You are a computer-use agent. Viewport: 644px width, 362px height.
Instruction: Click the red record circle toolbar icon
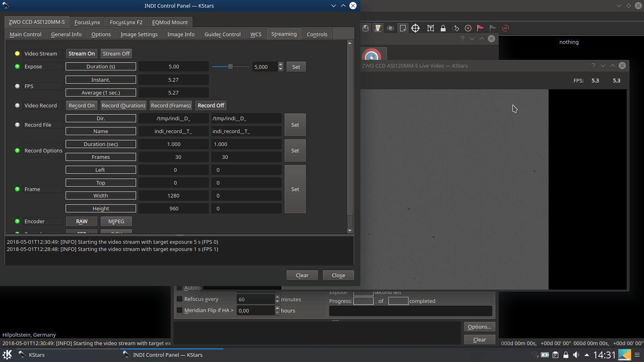[x=468, y=28]
